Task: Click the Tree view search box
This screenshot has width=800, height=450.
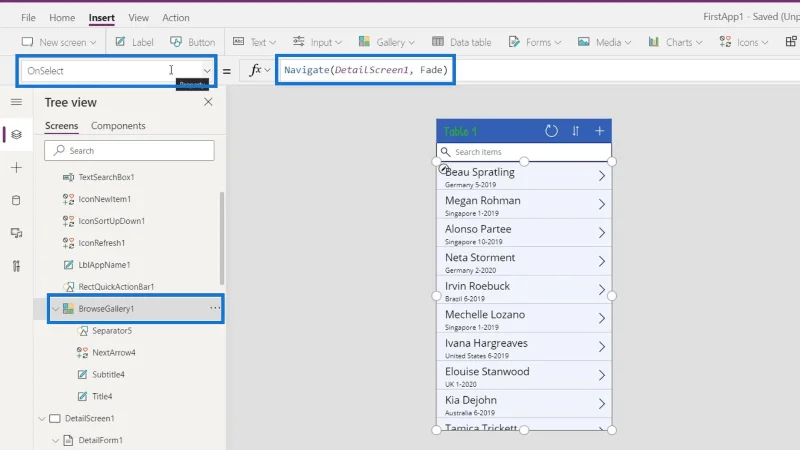Action: (129, 151)
